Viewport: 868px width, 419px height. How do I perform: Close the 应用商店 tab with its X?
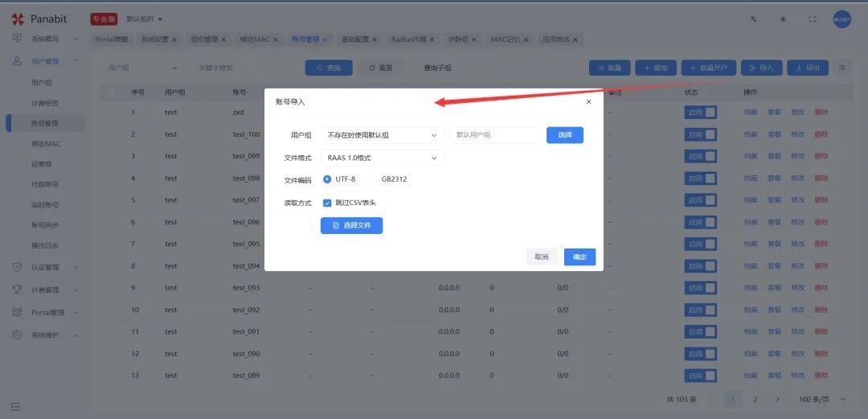pos(575,39)
